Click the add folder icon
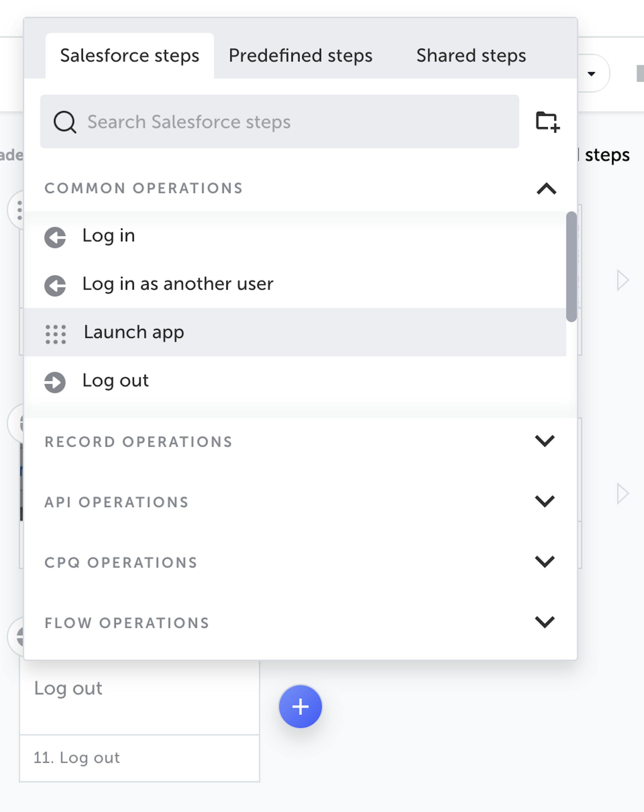644x812 pixels. (547, 122)
